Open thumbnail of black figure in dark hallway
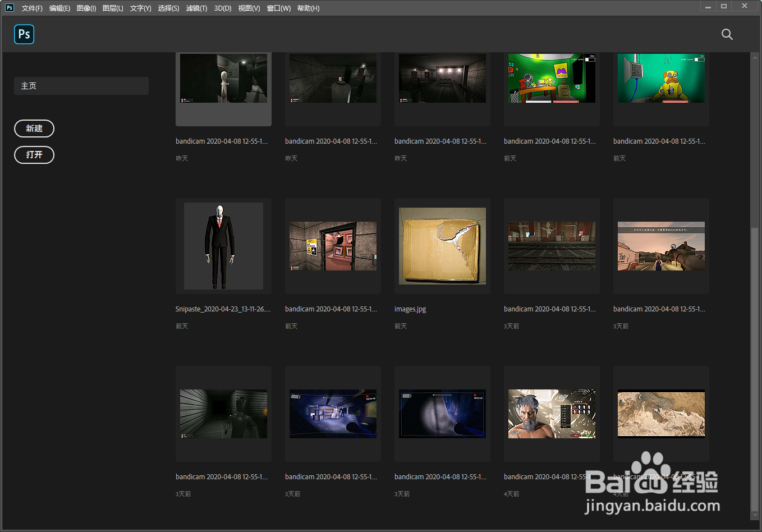The width and height of the screenshot is (762, 532). (223, 414)
